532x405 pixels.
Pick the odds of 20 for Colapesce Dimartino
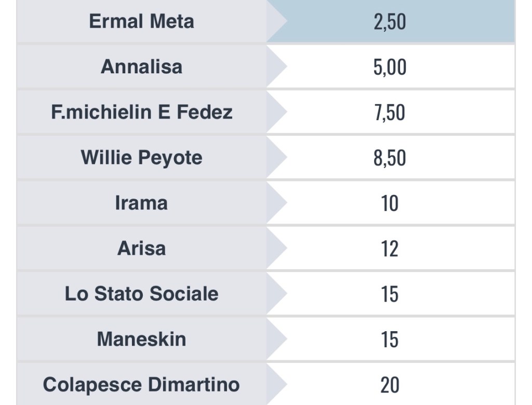[390, 385]
